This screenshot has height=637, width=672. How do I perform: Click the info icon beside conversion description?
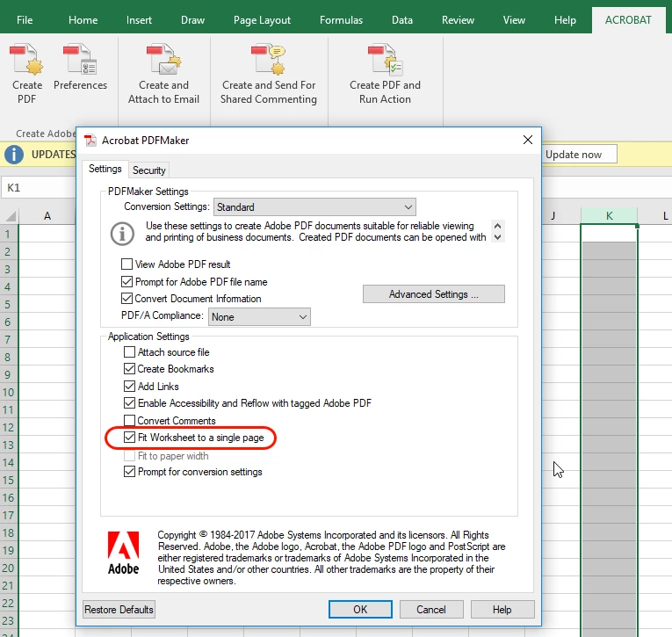[123, 234]
